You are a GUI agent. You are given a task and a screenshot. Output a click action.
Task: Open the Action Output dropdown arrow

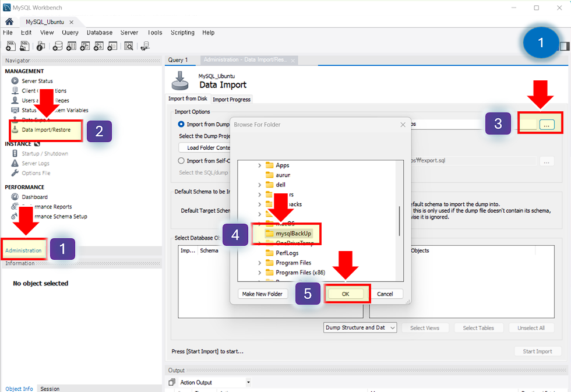click(248, 382)
